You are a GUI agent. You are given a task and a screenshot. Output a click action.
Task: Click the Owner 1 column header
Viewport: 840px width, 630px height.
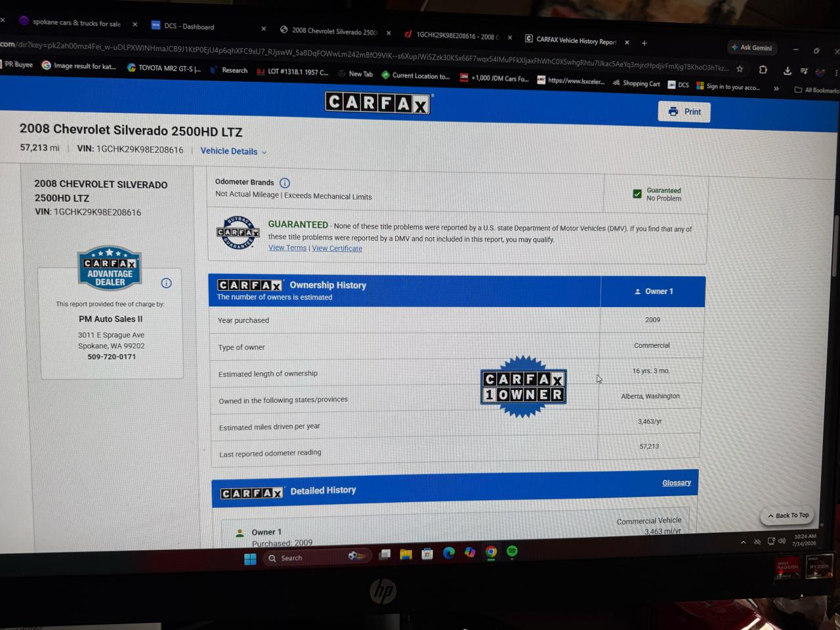tap(653, 291)
